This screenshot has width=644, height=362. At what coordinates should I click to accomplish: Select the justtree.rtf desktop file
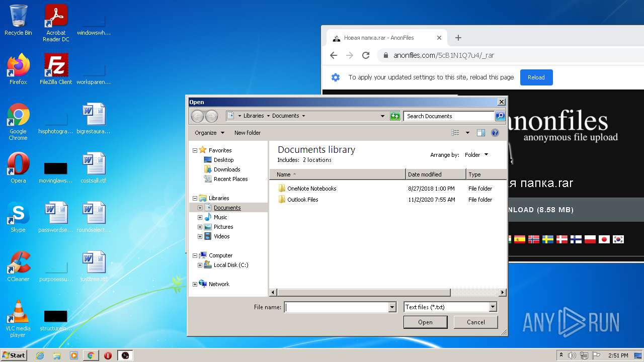[94, 266]
